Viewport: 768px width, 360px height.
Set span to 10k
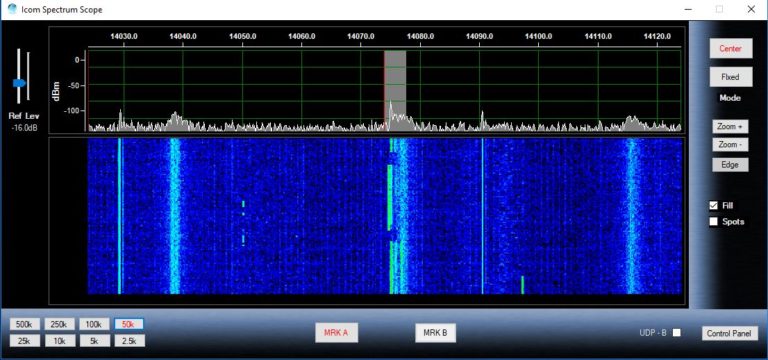tap(60, 341)
